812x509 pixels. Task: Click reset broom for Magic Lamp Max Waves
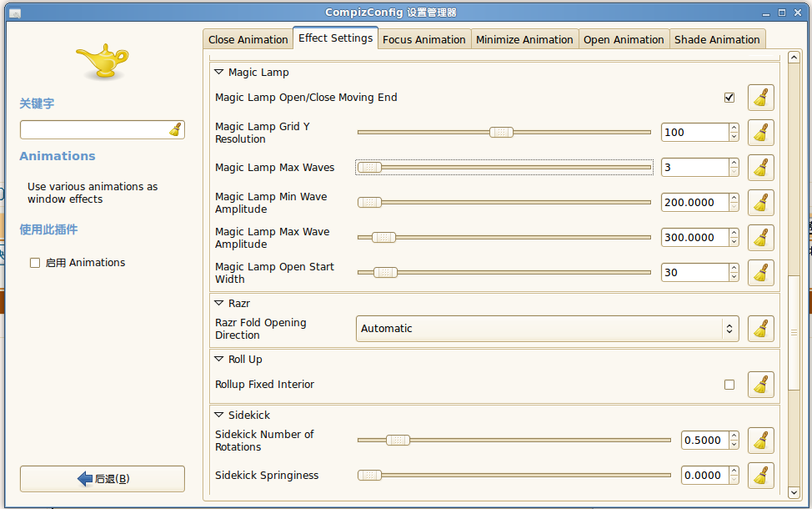760,168
